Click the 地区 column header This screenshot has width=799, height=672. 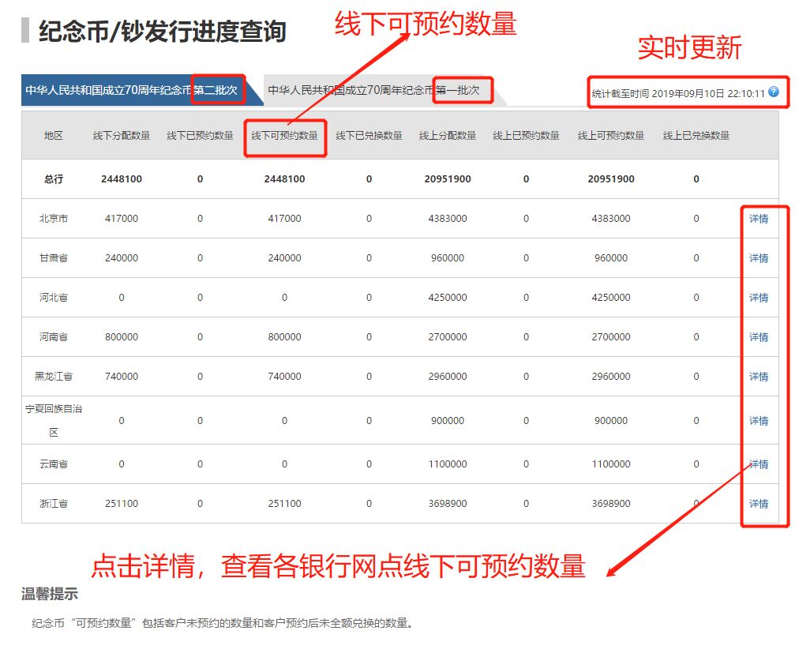[54, 136]
